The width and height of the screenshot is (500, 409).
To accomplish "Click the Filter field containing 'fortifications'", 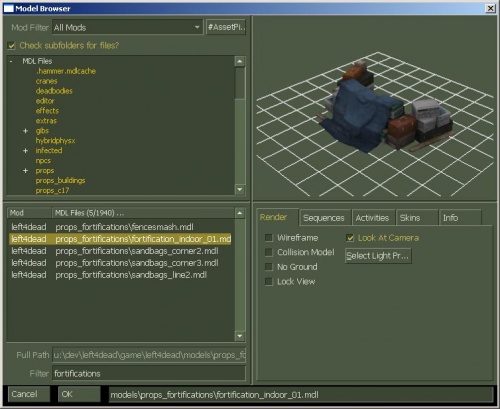I will click(x=149, y=374).
